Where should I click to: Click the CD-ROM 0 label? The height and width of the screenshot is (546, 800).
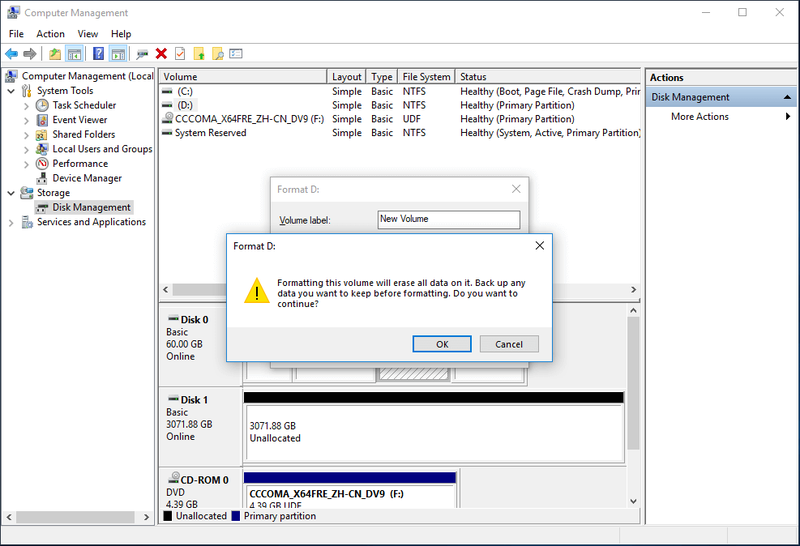click(x=204, y=480)
